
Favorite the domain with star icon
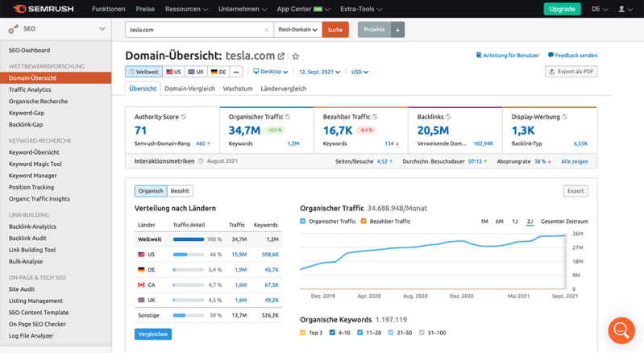point(295,56)
